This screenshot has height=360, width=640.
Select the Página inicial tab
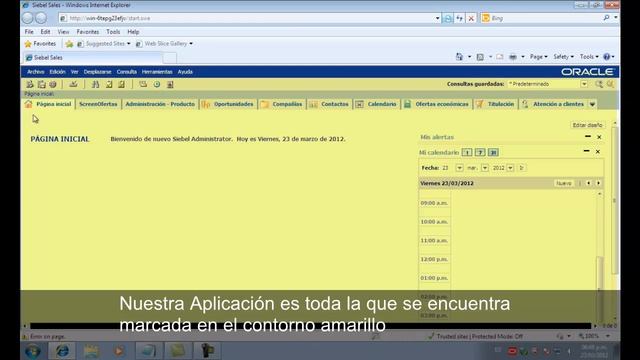[x=48, y=104]
